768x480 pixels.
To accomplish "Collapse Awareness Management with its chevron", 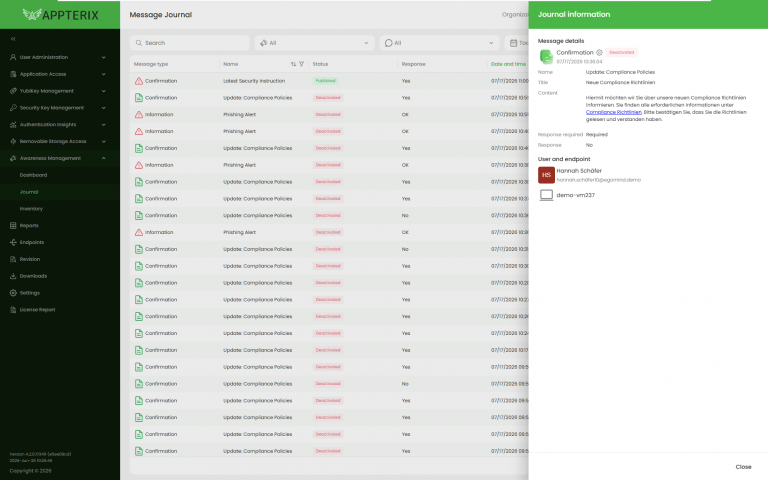I will (x=104, y=158).
